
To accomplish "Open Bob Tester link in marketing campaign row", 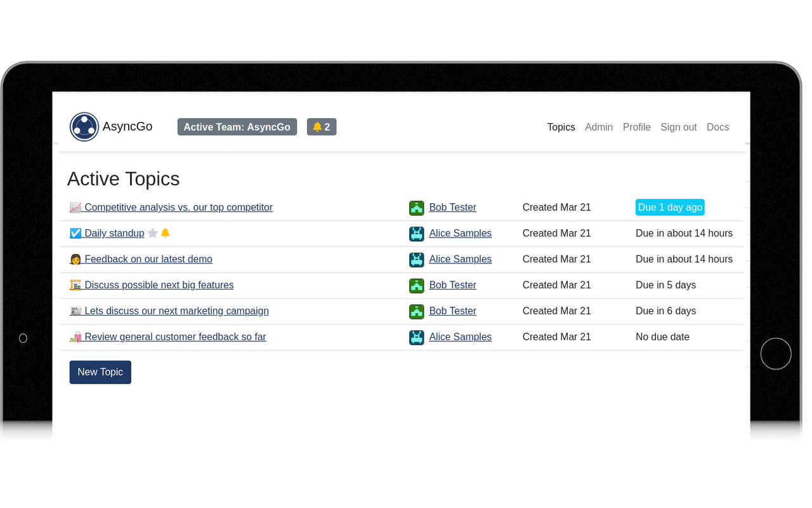I will [453, 311].
